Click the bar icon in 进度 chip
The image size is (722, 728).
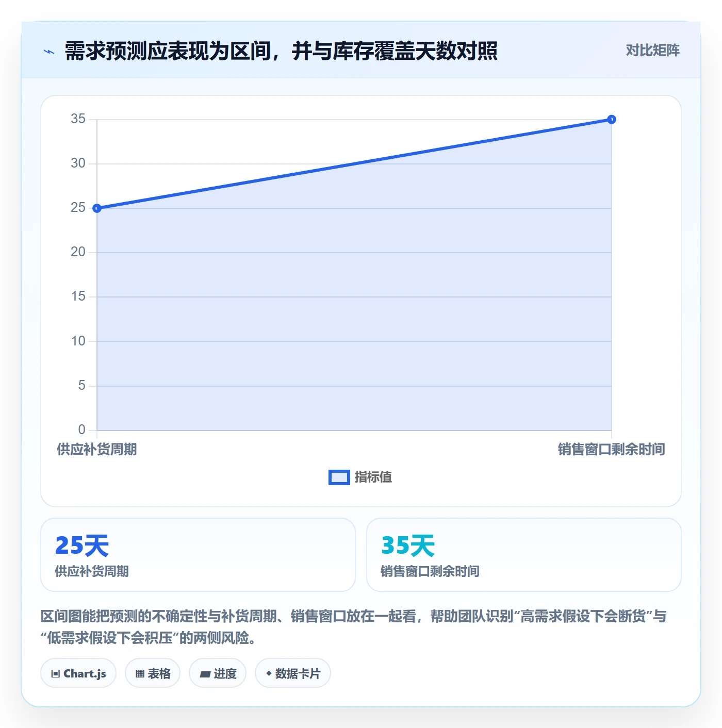pyautogui.click(x=205, y=674)
